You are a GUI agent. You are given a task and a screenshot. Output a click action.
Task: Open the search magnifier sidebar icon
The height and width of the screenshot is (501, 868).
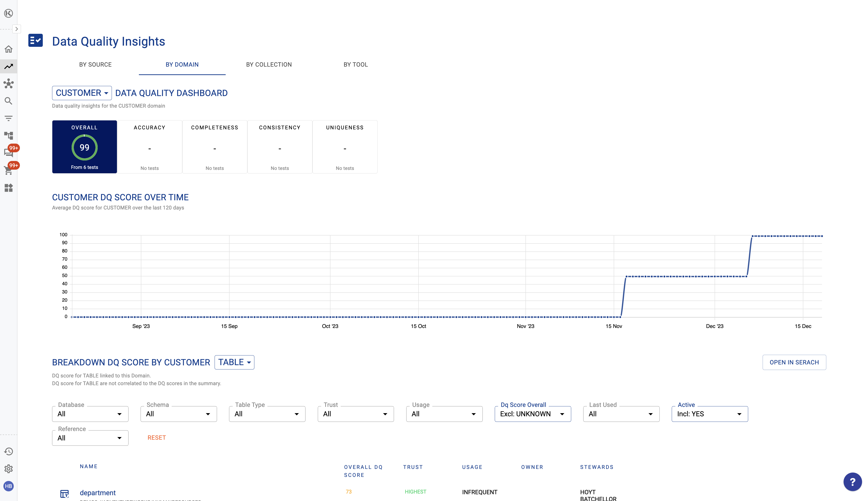point(9,101)
